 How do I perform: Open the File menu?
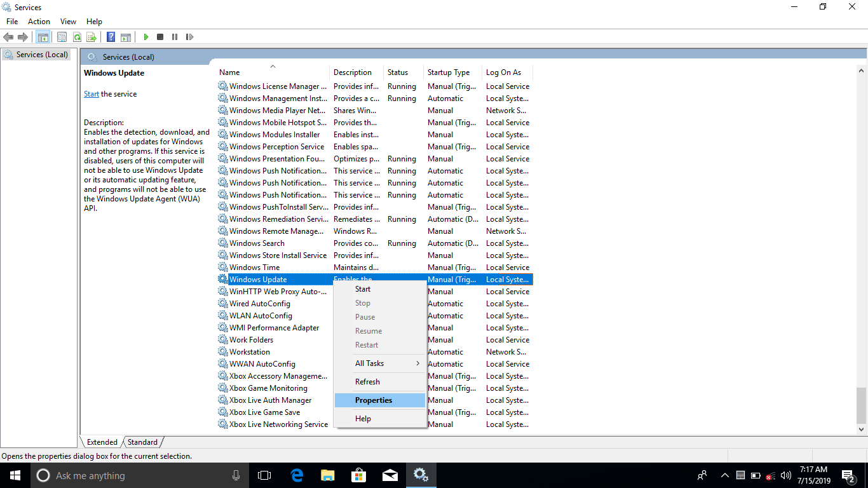pos(12,22)
